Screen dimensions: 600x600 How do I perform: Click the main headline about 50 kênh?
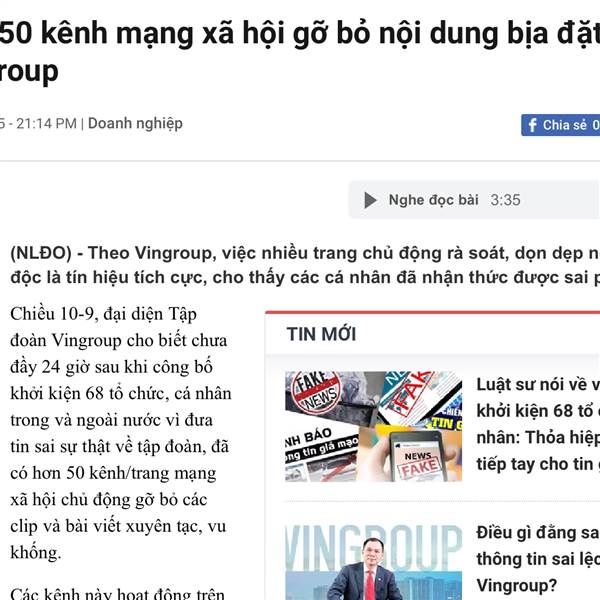click(300, 52)
